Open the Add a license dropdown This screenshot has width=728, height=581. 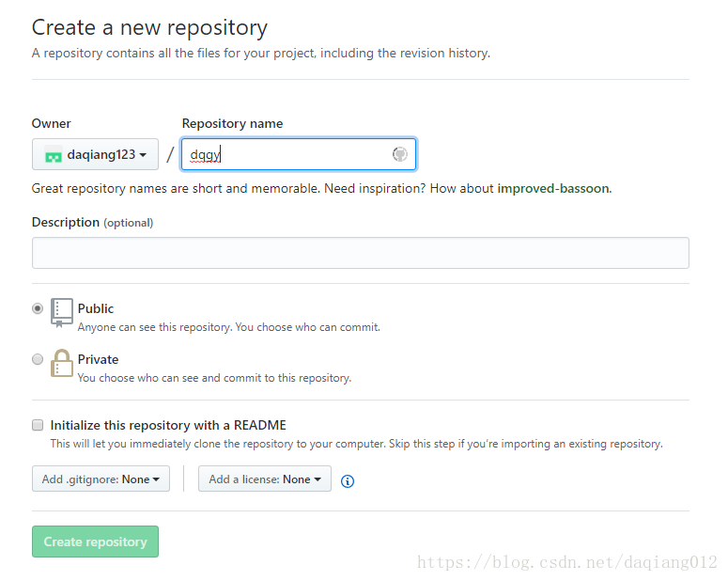(265, 479)
